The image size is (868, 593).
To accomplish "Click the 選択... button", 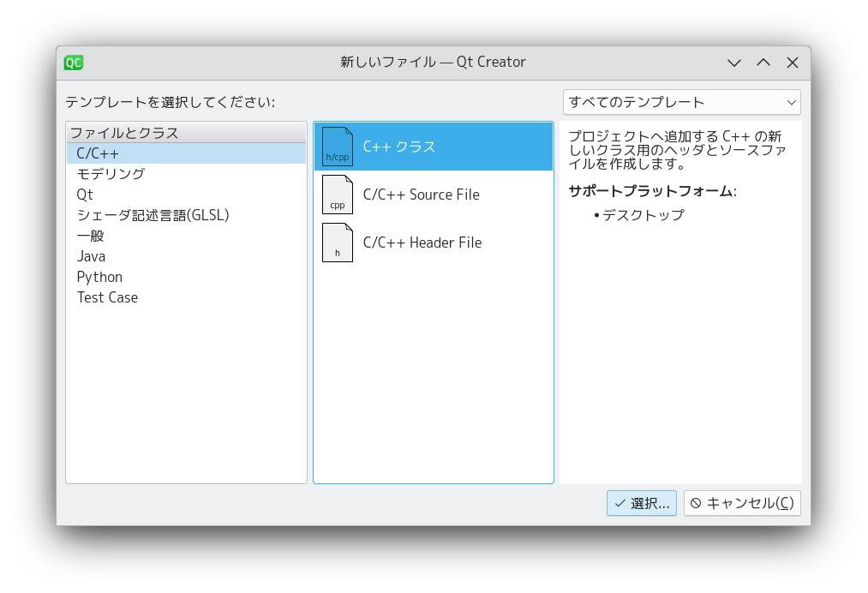I will pos(642,503).
